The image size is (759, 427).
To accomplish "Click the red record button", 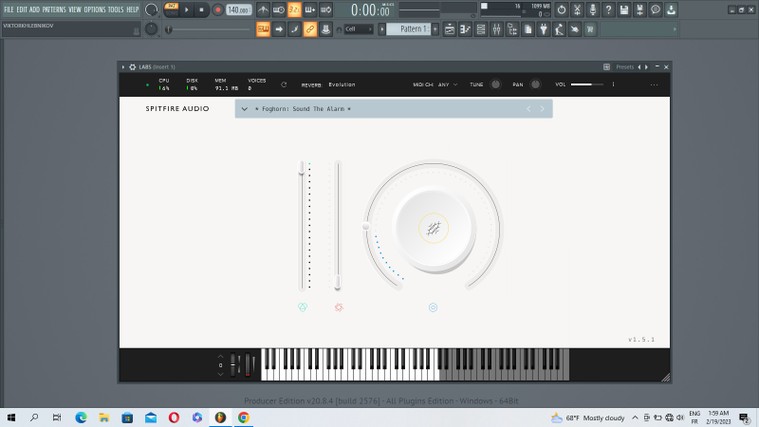I will point(218,10).
